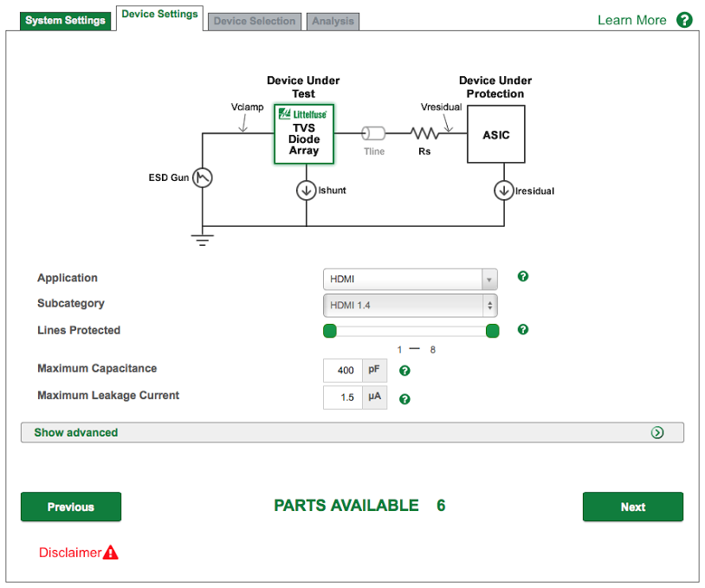Click the Maximum Capacitance help icon

(x=404, y=371)
